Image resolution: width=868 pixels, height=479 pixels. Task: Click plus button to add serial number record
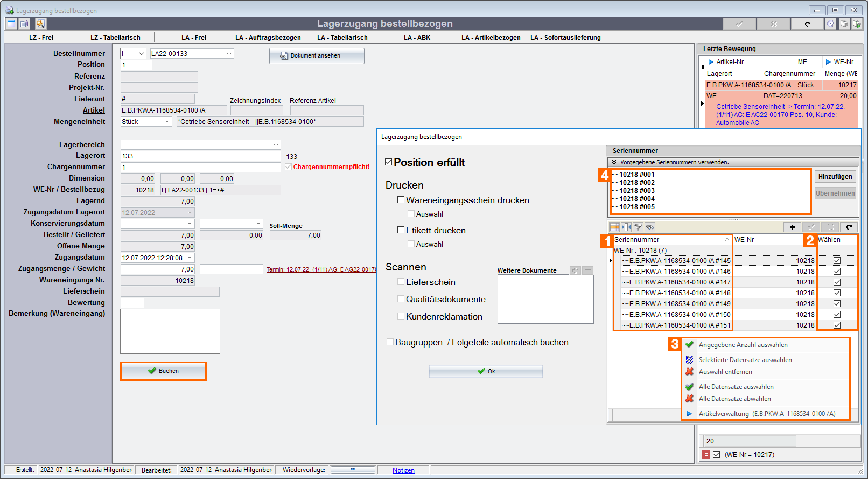[x=792, y=227]
